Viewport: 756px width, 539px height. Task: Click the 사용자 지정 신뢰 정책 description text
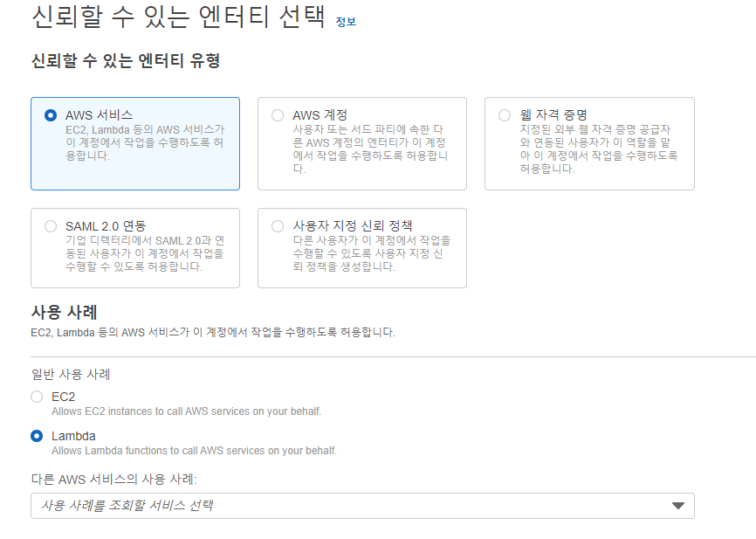point(371,253)
